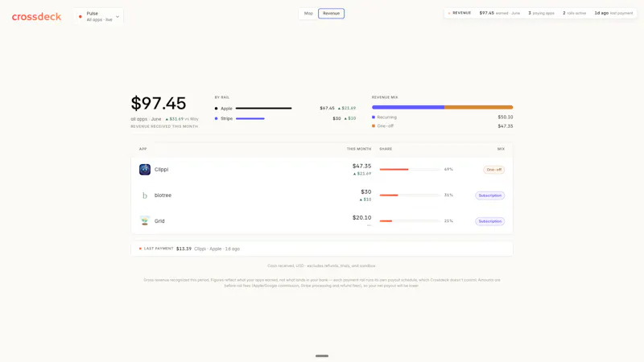Viewport: 644px width, 362px height.
Task: Click the purple Recurring legend swatch
Action: (x=374, y=117)
